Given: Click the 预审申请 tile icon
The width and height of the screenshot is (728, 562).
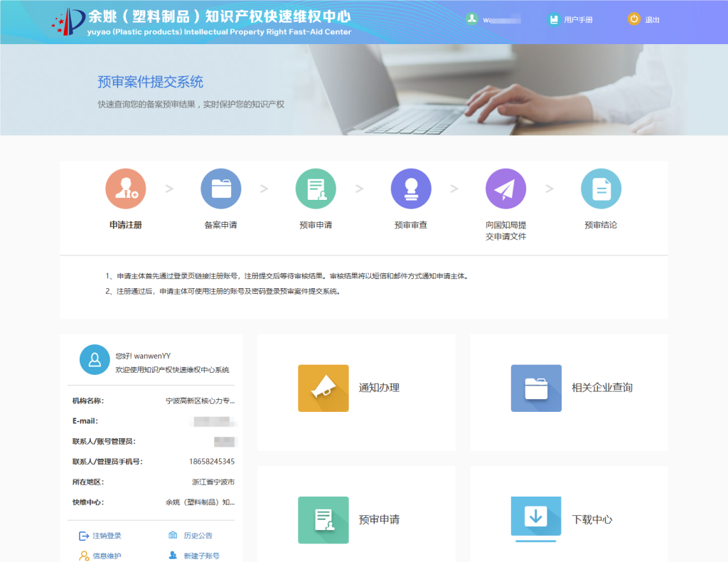Looking at the screenshot, I should pos(323,520).
